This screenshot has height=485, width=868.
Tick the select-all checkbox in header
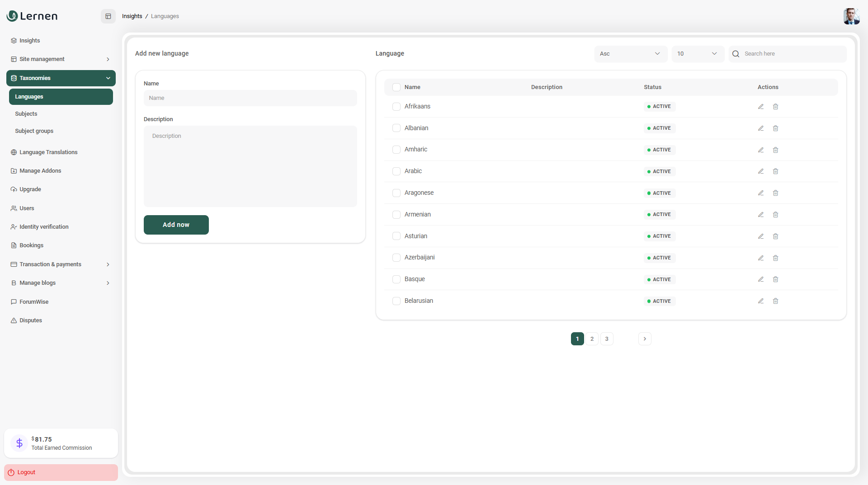(x=396, y=87)
